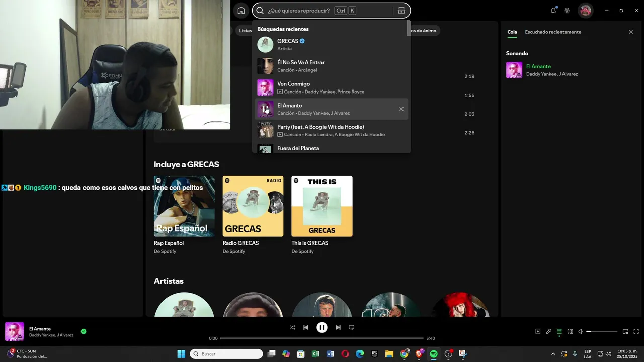The image size is (644, 362).
Task: Open 'Daddy Yankee, J Alvarez' in queue panel
Action: tap(552, 74)
